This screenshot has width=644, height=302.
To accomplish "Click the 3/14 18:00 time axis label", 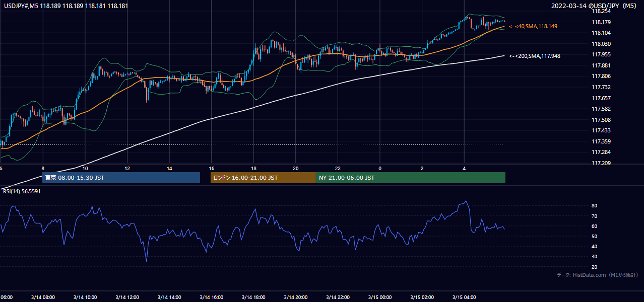I will (x=253, y=297).
